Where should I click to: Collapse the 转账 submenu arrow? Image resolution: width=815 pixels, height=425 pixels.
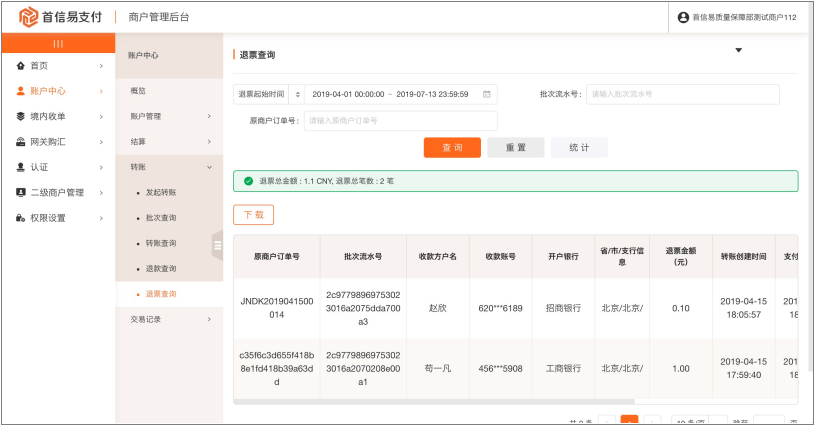(x=209, y=167)
